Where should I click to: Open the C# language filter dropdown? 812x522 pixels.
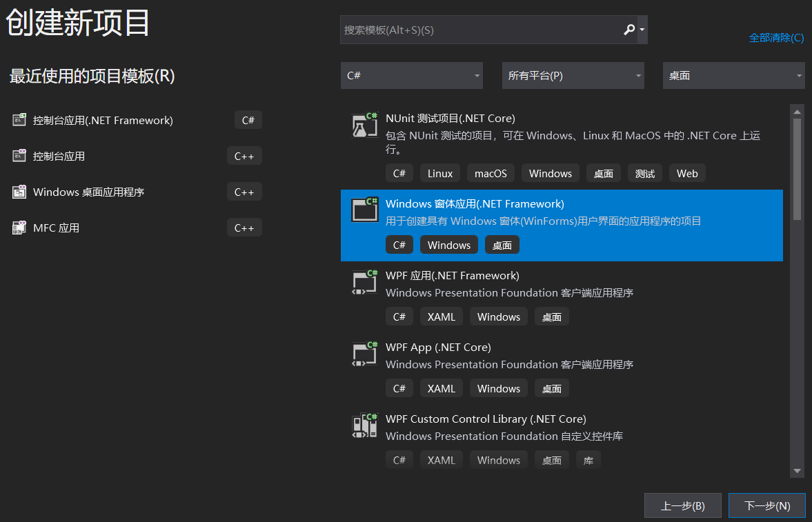(412, 76)
